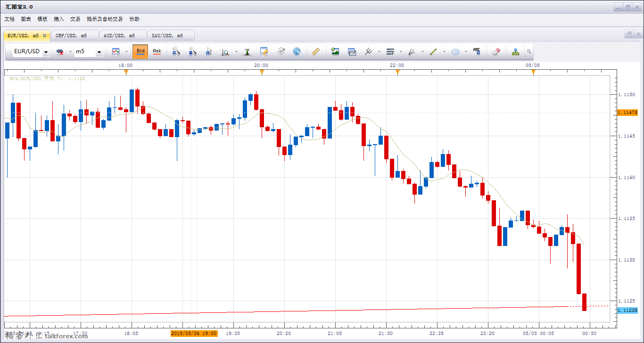Select the eraser tool

[x=495, y=51]
